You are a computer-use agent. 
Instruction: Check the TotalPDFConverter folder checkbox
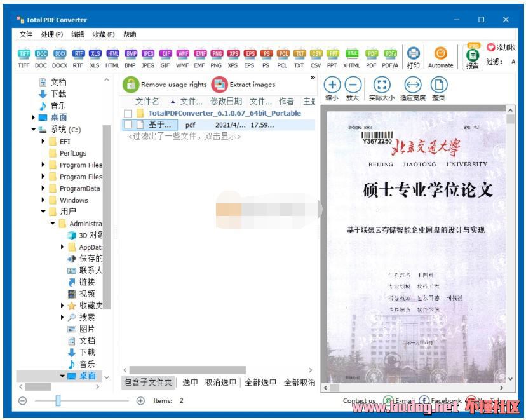tap(128, 113)
